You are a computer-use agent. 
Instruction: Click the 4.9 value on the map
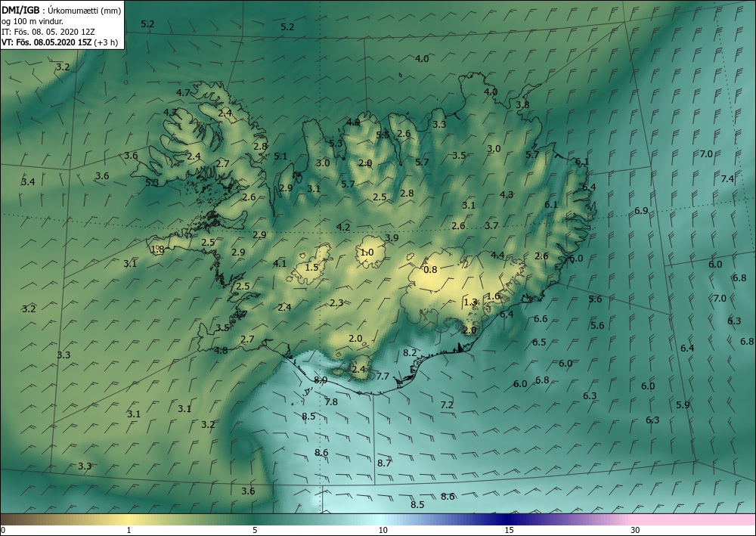pos(353,122)
